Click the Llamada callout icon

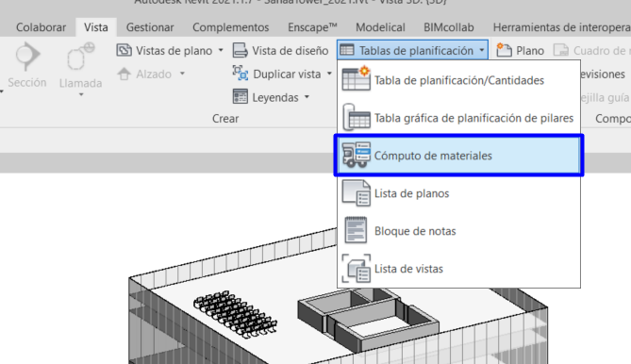point(80,57)
